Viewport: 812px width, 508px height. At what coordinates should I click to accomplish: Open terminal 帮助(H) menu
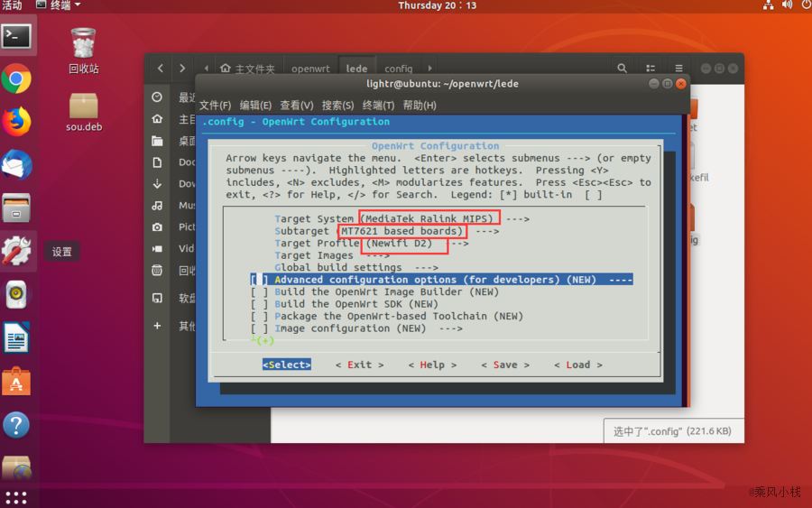tap(420, 106)
